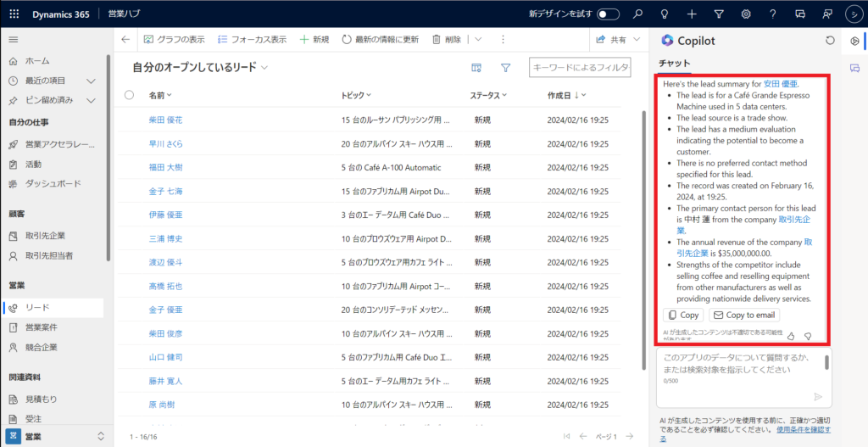Open the 安田 優亜 link in Copilot summary
Viewport: 868px width, 447px height.
781,84
